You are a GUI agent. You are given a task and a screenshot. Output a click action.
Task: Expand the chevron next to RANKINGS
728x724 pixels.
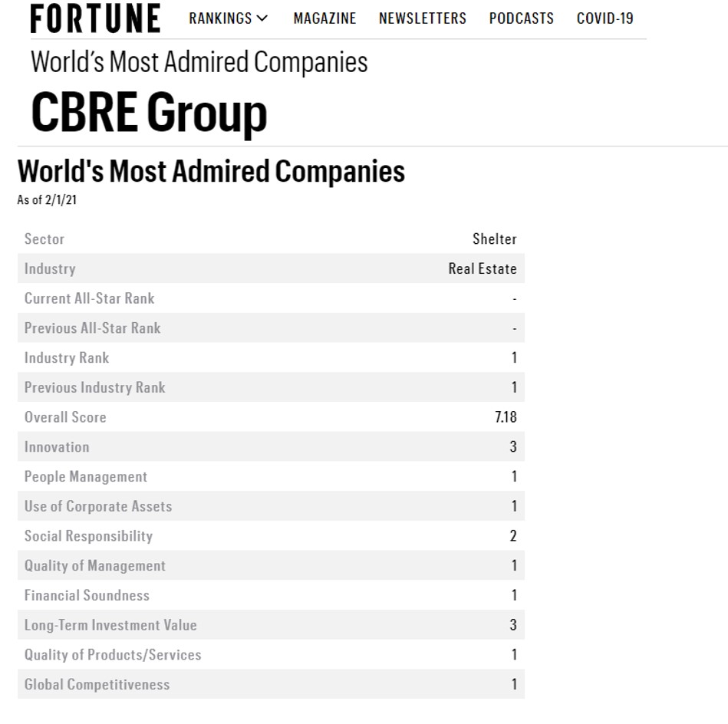click(x=263, y=18)
